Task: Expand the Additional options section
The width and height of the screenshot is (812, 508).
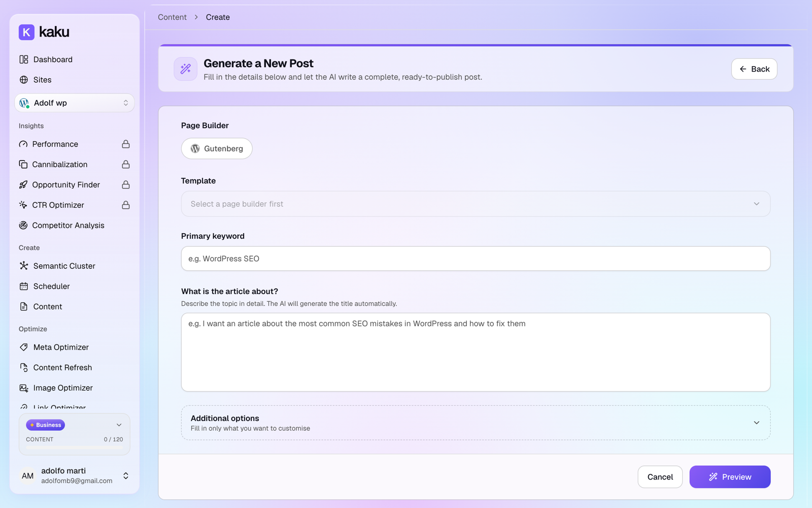Action: click(x=476, y=423)
